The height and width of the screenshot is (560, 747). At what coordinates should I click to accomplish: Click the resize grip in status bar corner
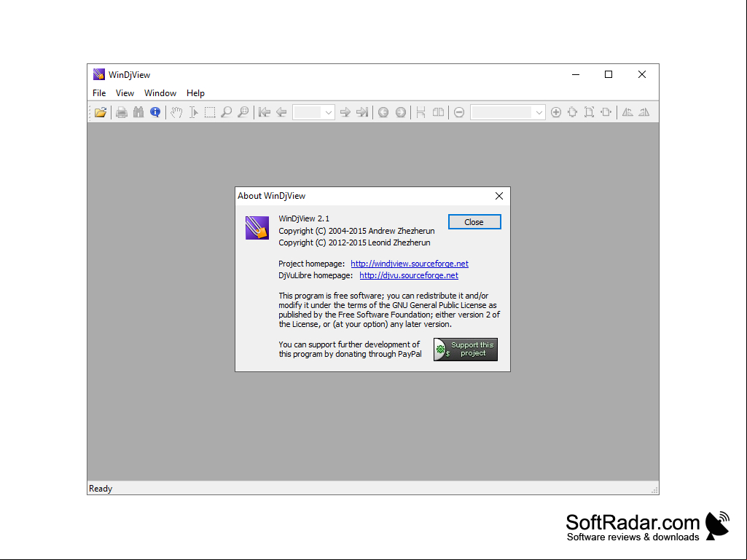coord(654,490)
